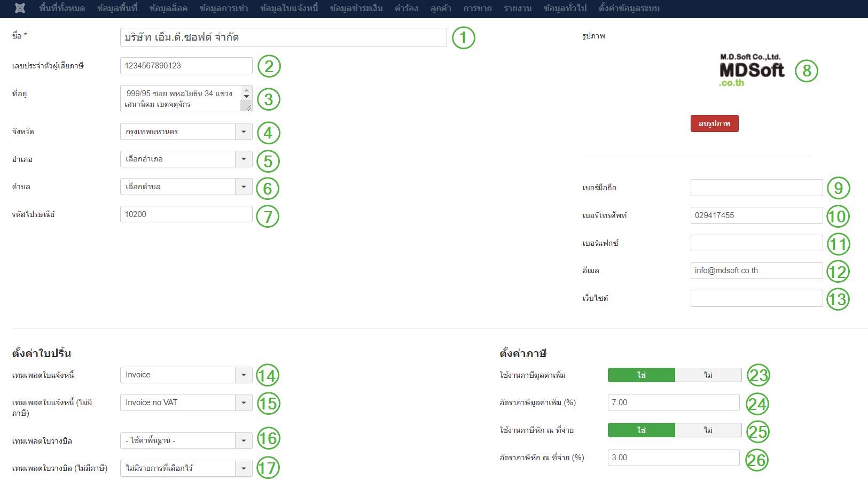Click the fax number (เบอร์แฟกซ์) field
868x480 pixels.
pos(756,243)
